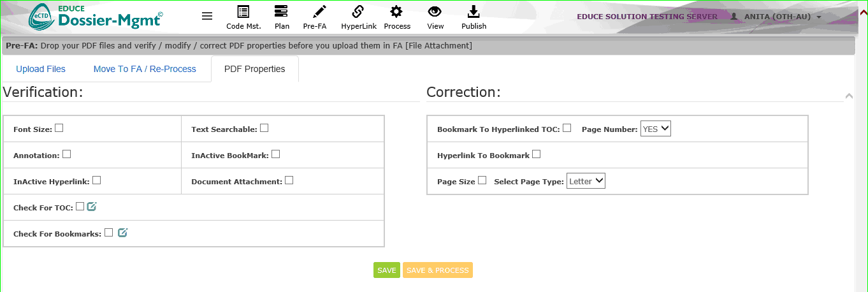Click the Correction: heading
Viewport: 868px width, 292px height.
[463, 92]
